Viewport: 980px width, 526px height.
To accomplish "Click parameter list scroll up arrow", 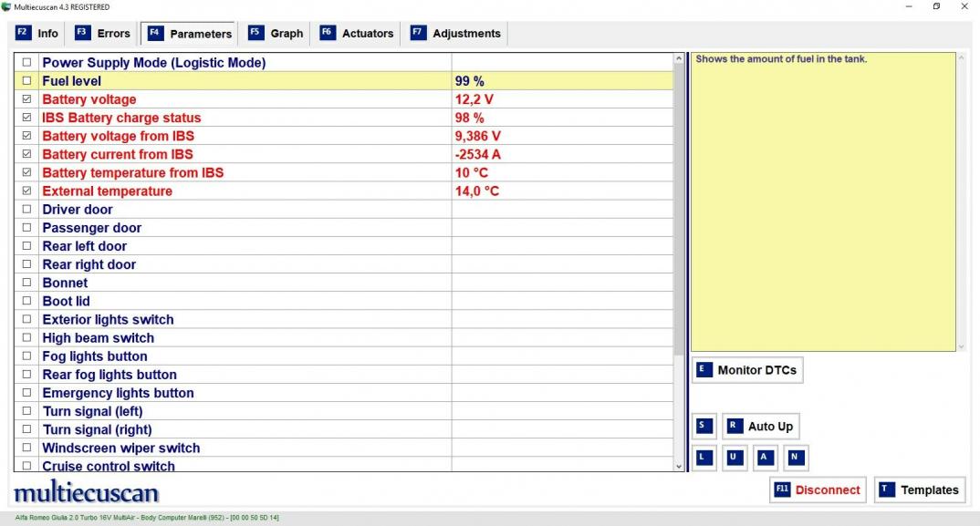I will (x=680, y=58).
